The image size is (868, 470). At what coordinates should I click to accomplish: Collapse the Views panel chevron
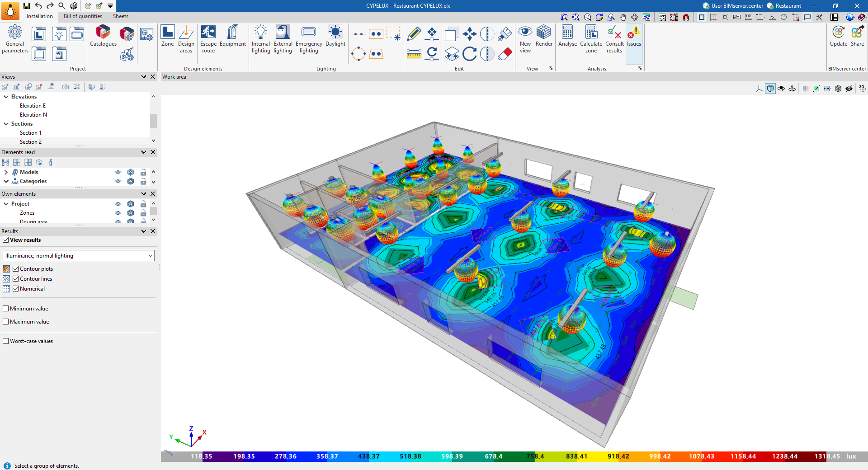tap(144, 77)
